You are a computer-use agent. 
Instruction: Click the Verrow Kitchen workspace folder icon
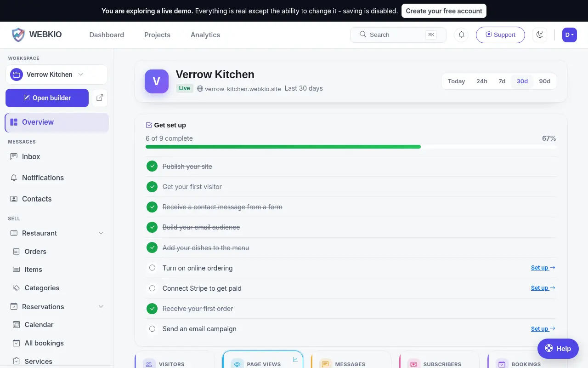tap(17, 75)
